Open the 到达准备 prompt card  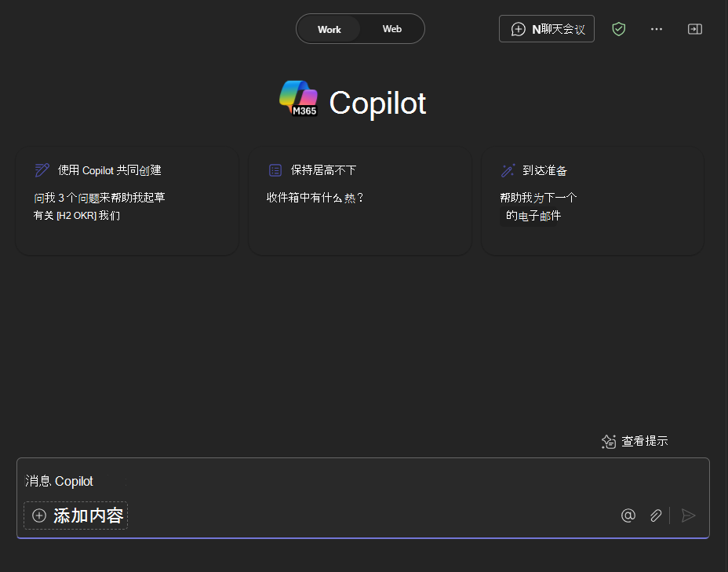click(592, 201)
